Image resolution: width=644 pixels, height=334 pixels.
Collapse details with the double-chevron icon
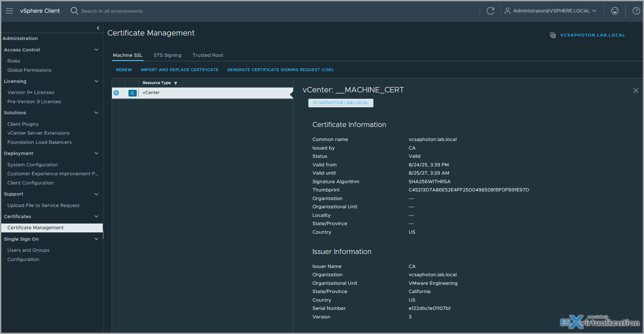pos(132,93)
